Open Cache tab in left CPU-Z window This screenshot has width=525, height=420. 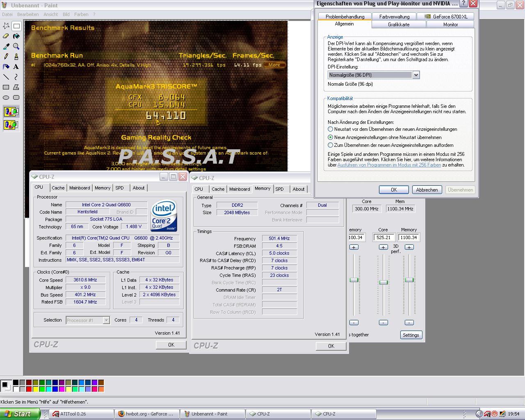[x=58, y=188]
